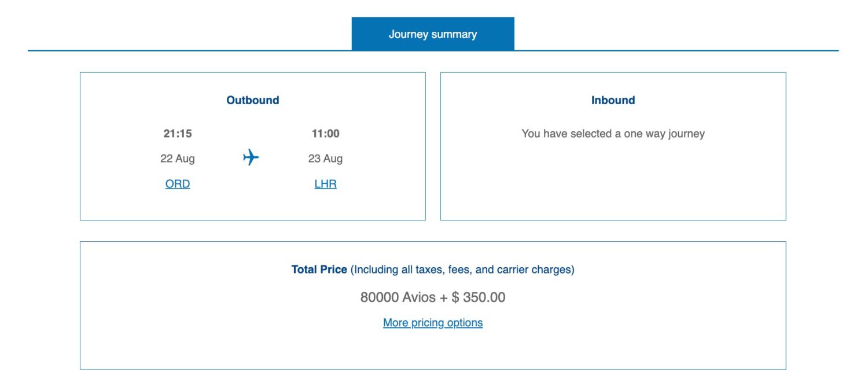Image resolution: width=868 pixels, height=380 pixels.
Task: Click the 22 Aug departure date
Action: click(x=178, y=158)
